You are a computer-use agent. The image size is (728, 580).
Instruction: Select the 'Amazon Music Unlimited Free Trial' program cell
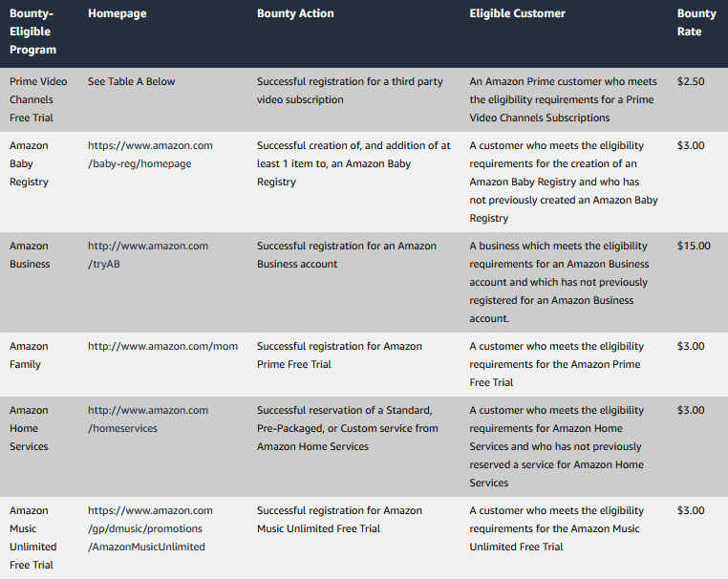[x=33, y=537]
